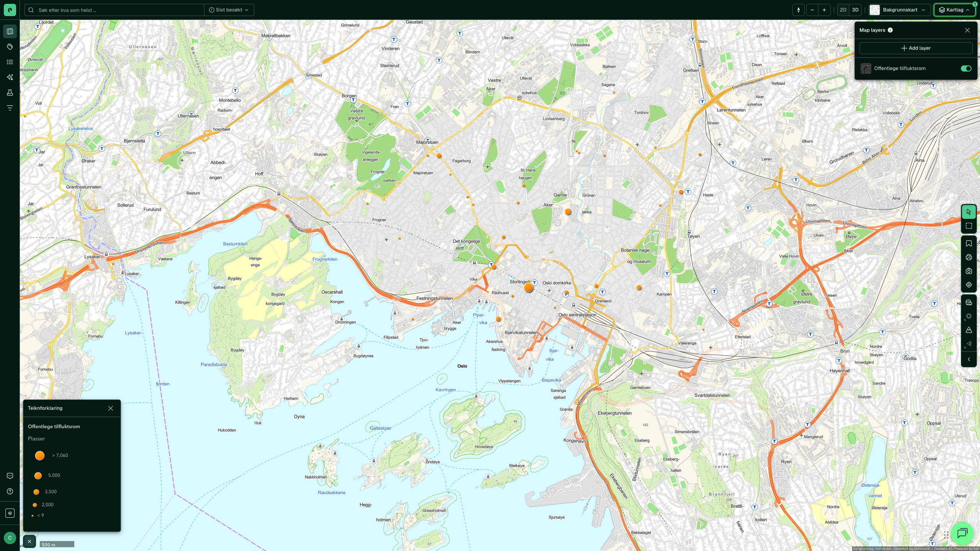Viewport: 980px width, 551px height.
Task: Open the help question mark icon
Action: pyautogui.click(x=10, y=491)
